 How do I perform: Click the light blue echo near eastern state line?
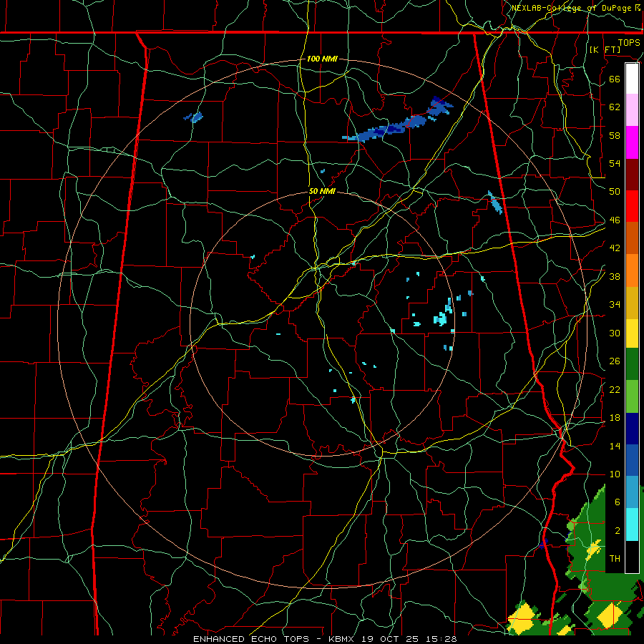pyautogui.click(x=495, y=203)
